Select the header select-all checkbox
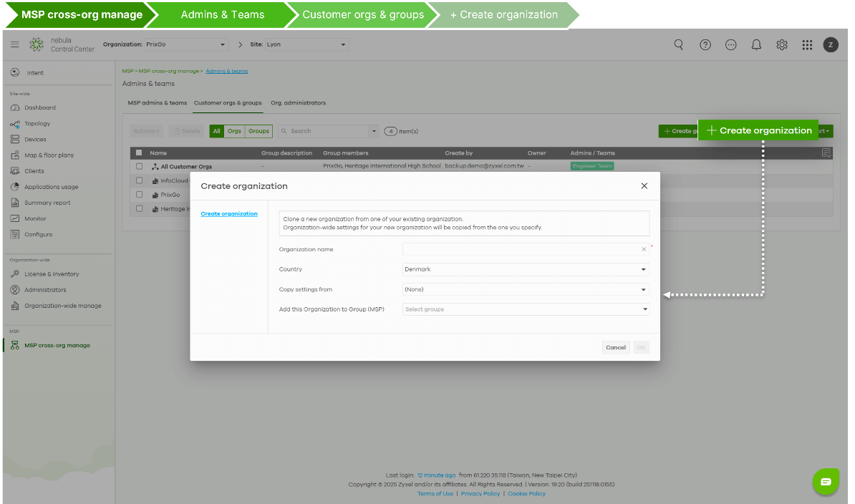The width and height of the screenshot is (855, 504). tap(138, 152)
